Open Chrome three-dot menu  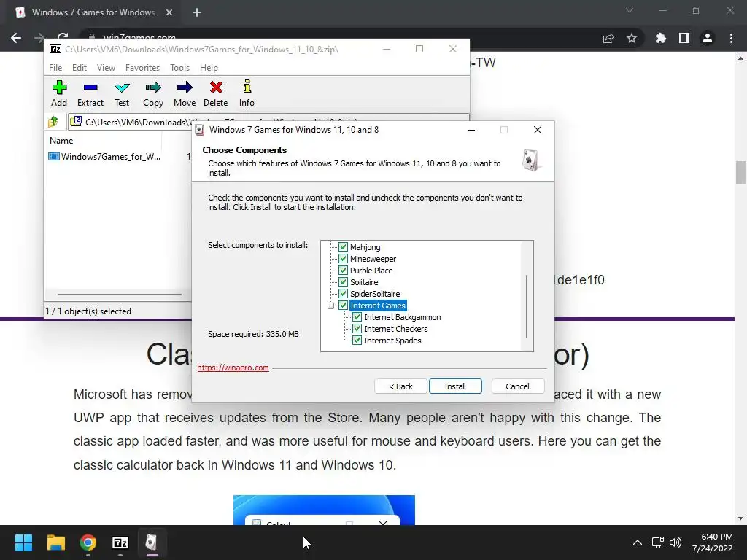[x=731, y=38]
